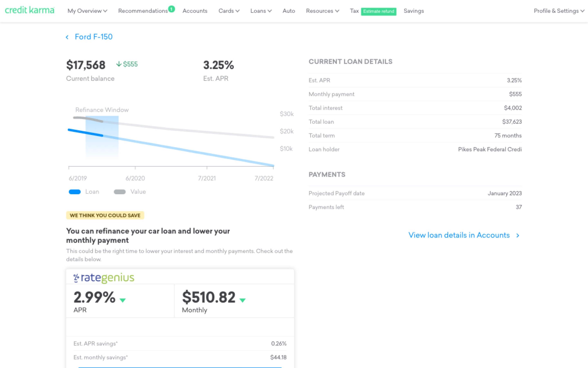Click the 6/2019 chart axis label
This screenshot has width=588, height=368.
(78, 178)
